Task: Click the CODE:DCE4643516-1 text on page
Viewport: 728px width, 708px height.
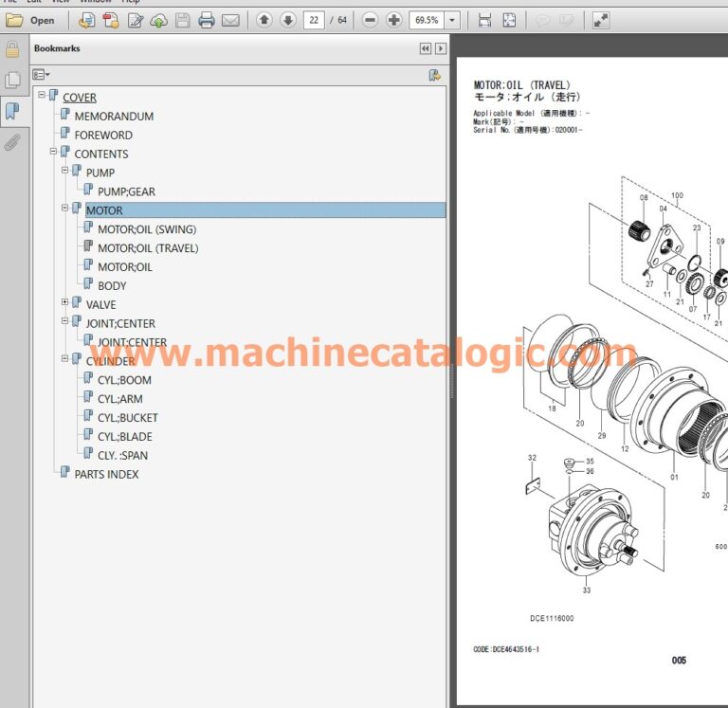Action: point(506,649)
